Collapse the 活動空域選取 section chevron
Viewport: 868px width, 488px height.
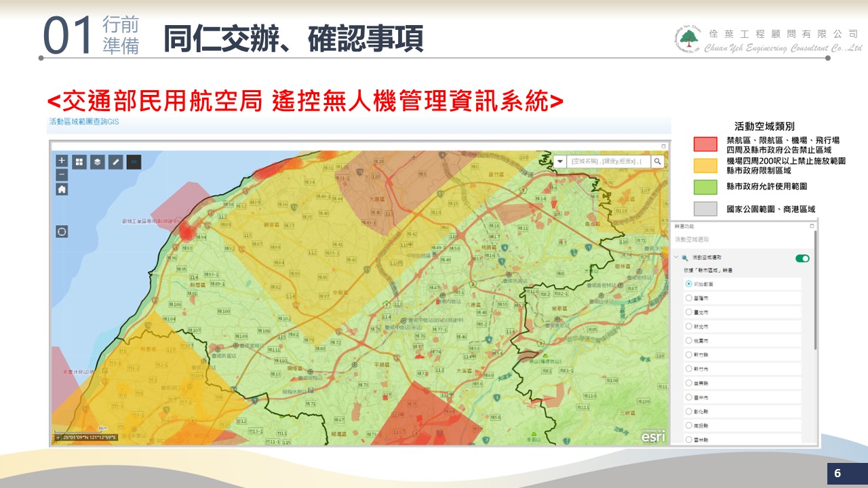tap(676, 258)
